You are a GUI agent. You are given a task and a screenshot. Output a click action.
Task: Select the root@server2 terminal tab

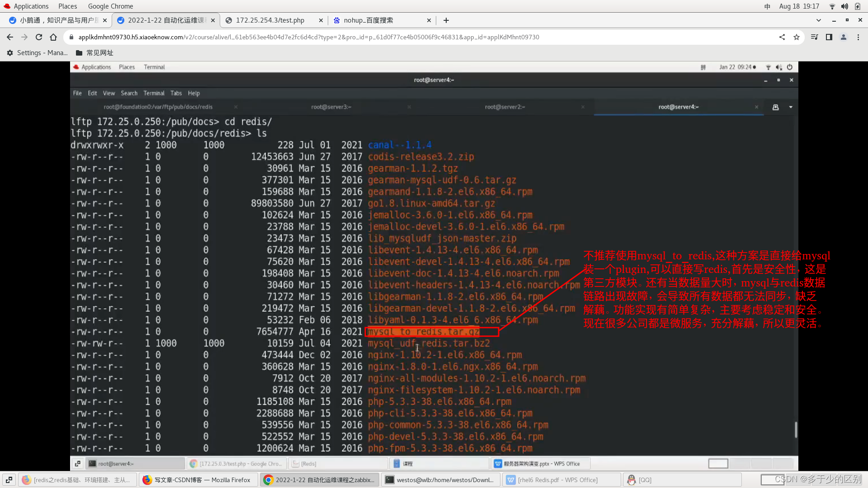(x=505, y=107)
